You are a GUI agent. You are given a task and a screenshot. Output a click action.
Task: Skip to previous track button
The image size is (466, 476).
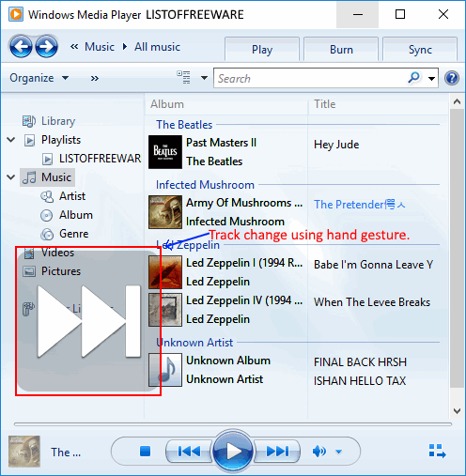tap(189, 452)
